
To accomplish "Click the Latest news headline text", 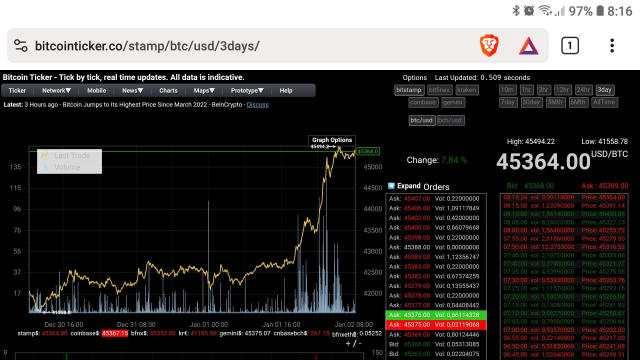I will point(134,104).
